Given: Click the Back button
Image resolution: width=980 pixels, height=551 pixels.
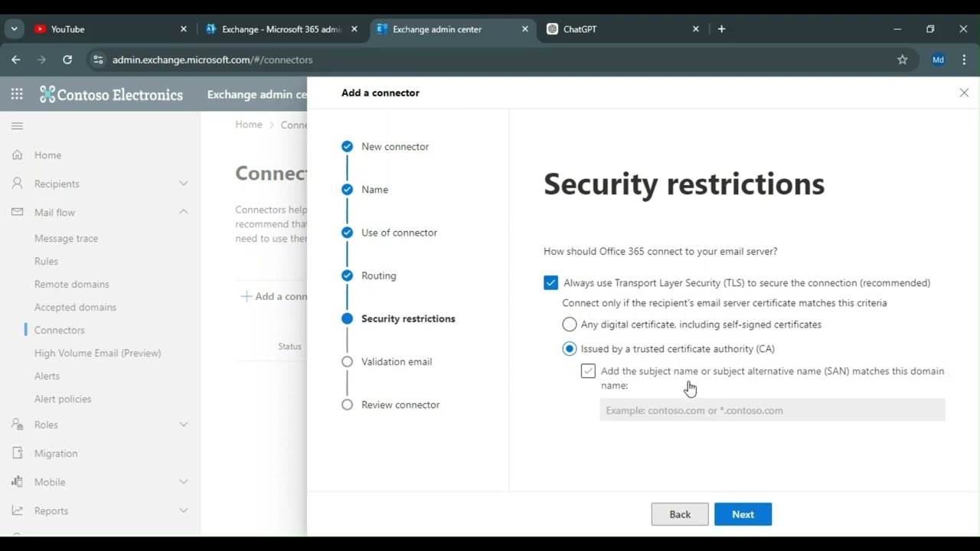Looking at the screenshot, I should pos(680,514).
